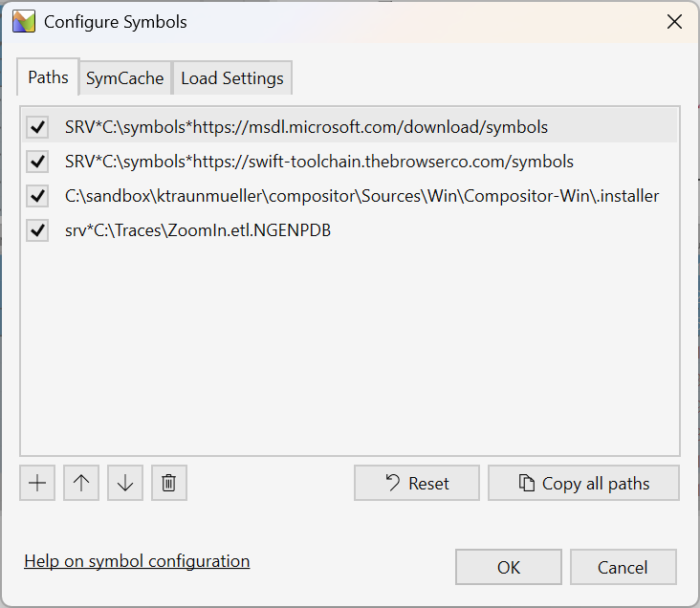The width and height of the screenshot is (700, 608).
Task: Click the plus icon to add path
Action: pos(37,483)
